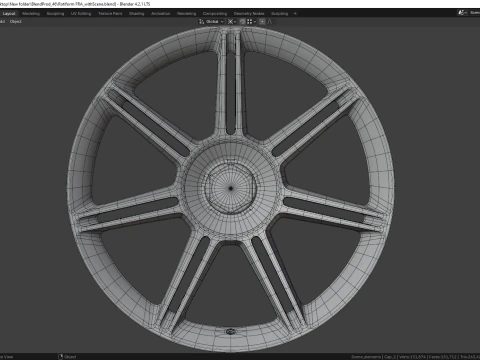Open the Compositing workspace tab
The image size is (480, 360).
coord(215,14)
